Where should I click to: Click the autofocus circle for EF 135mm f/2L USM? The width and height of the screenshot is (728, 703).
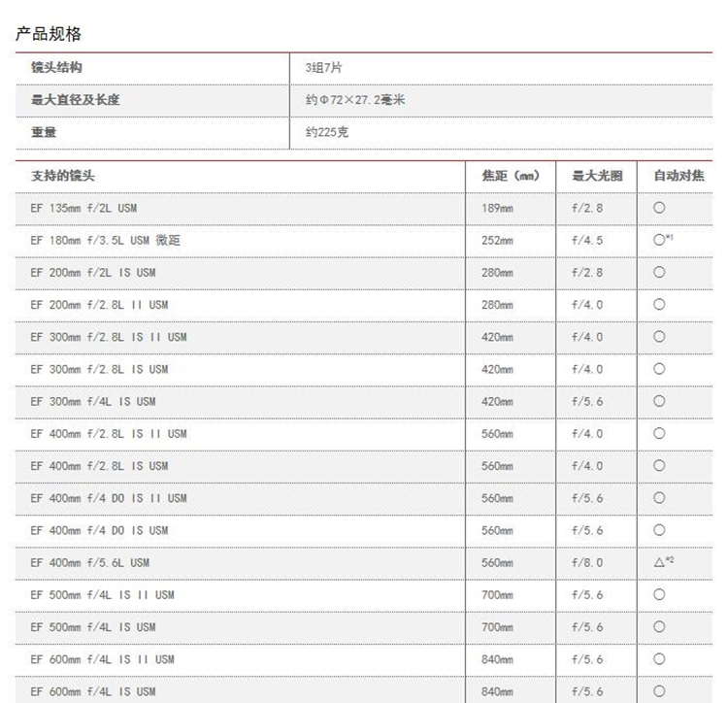tap(659, 208)
